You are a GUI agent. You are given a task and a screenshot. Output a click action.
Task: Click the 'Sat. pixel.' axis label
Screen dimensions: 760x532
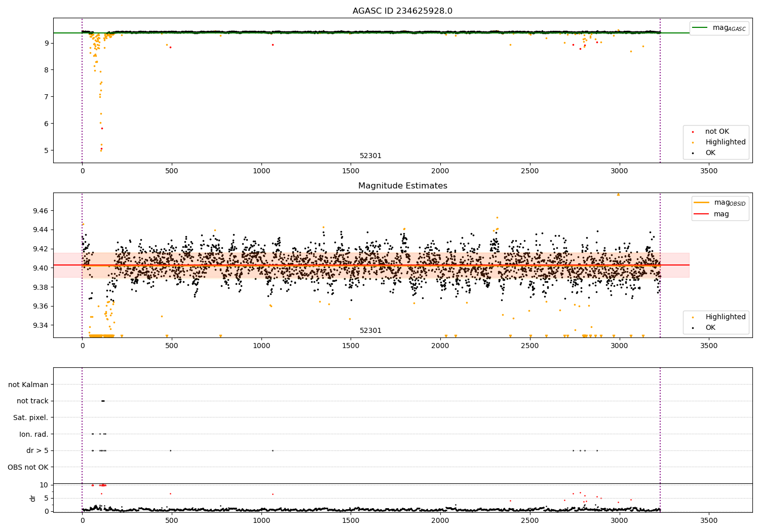[30, 418]
